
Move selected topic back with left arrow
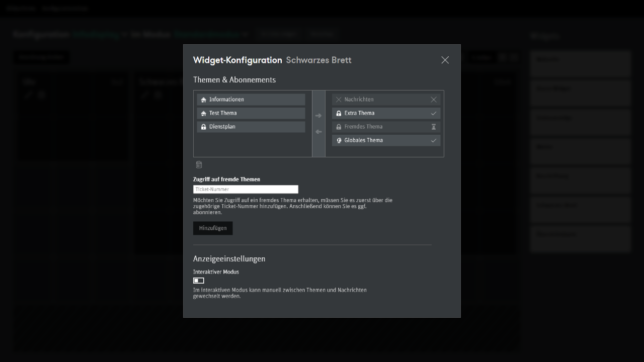pos(318,132)
